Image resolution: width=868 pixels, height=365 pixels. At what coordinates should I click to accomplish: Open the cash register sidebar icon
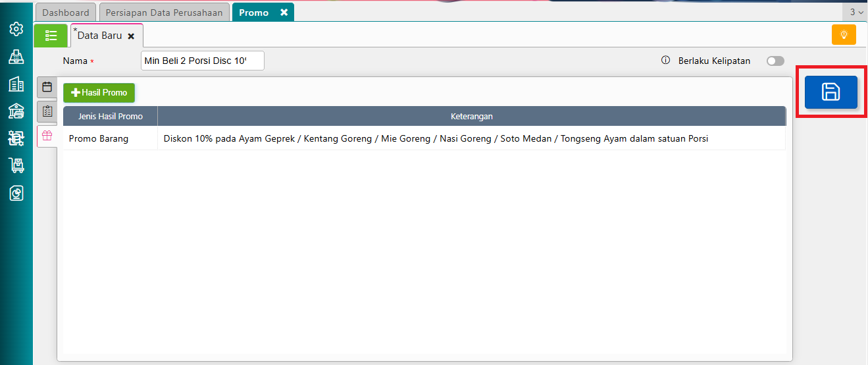[16, 57]
